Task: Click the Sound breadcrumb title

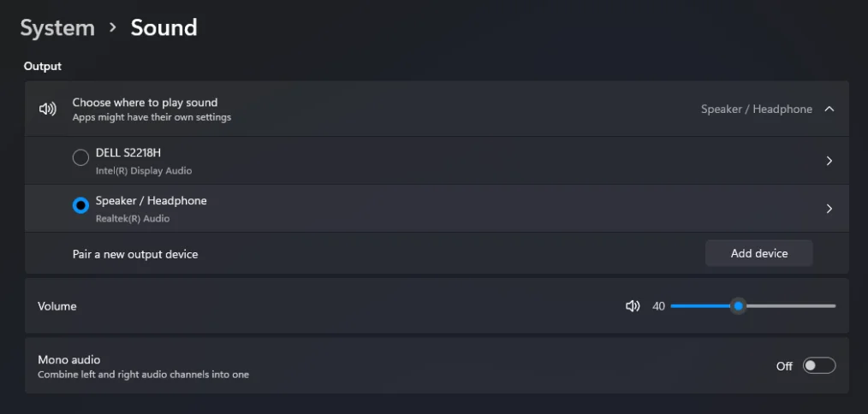Action: 163,27
